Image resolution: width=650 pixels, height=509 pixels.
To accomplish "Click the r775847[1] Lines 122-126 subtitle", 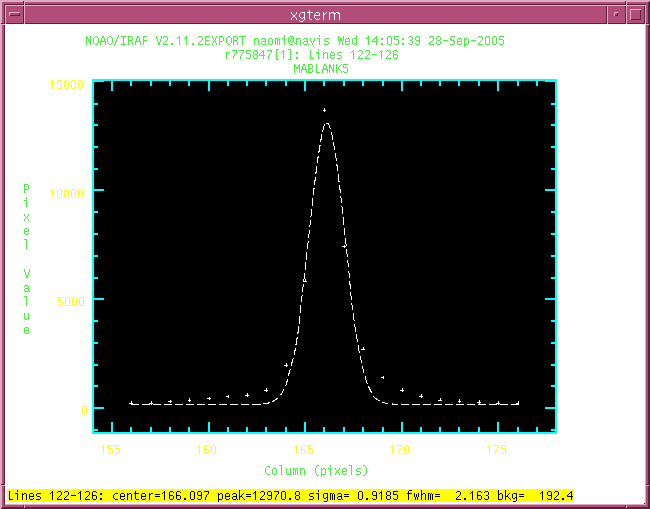I will coord(312,56).
